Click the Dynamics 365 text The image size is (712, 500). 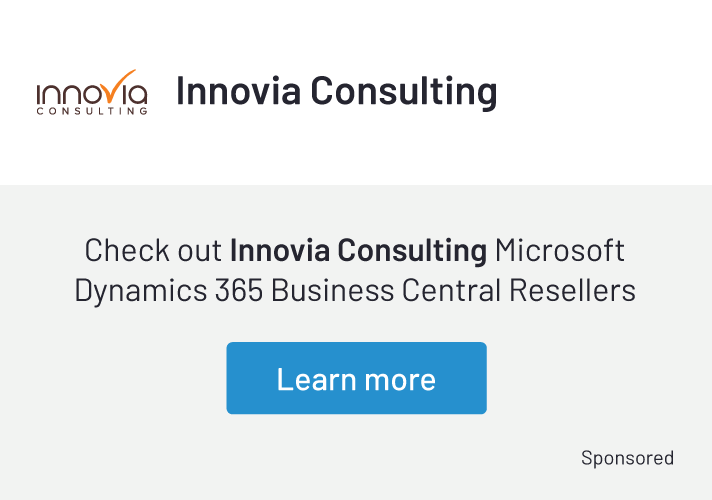coord(169,291)
